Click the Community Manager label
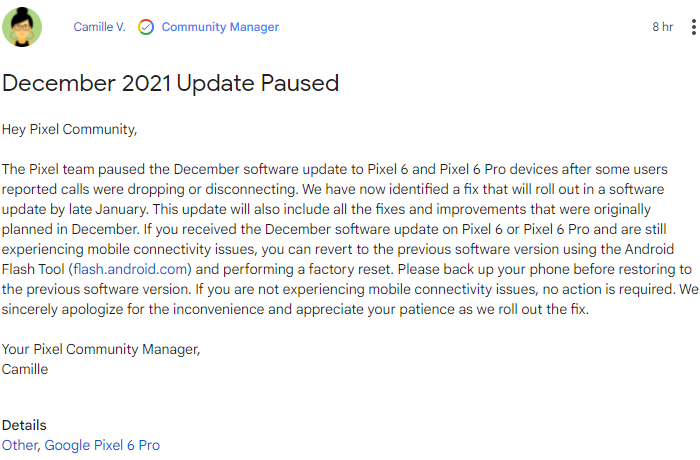The height and width of the screenshot is (460, 700). (220, 27)
